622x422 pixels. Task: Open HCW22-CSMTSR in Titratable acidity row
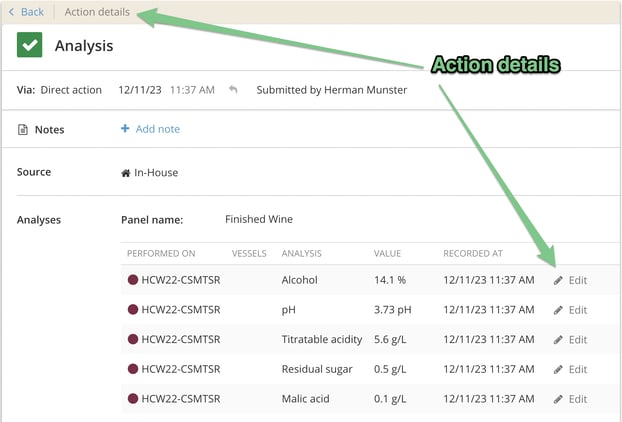tap(181, 340)
